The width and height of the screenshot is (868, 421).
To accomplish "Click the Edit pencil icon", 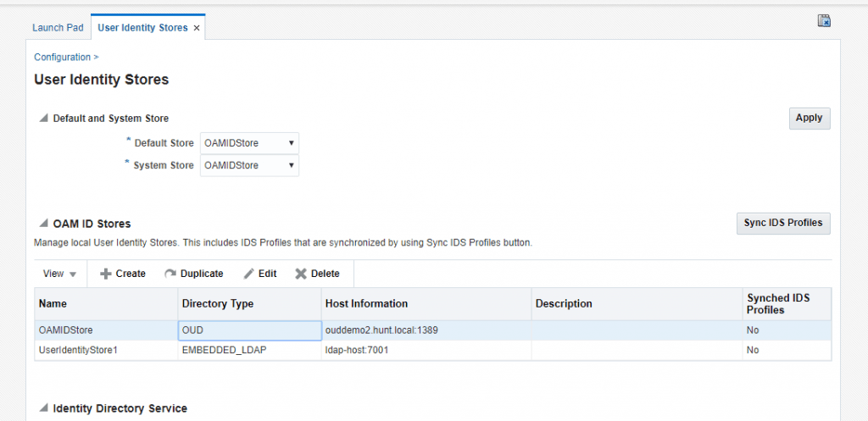I will 248,274.
